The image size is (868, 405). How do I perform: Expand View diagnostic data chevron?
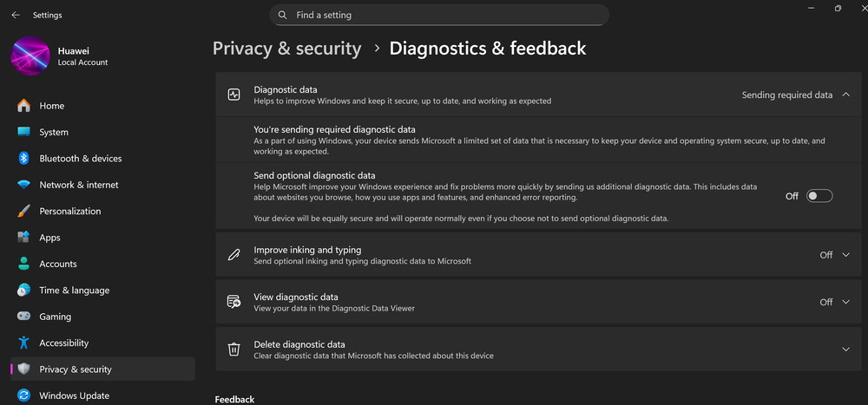pyautogui.click(x=845, y=302)
